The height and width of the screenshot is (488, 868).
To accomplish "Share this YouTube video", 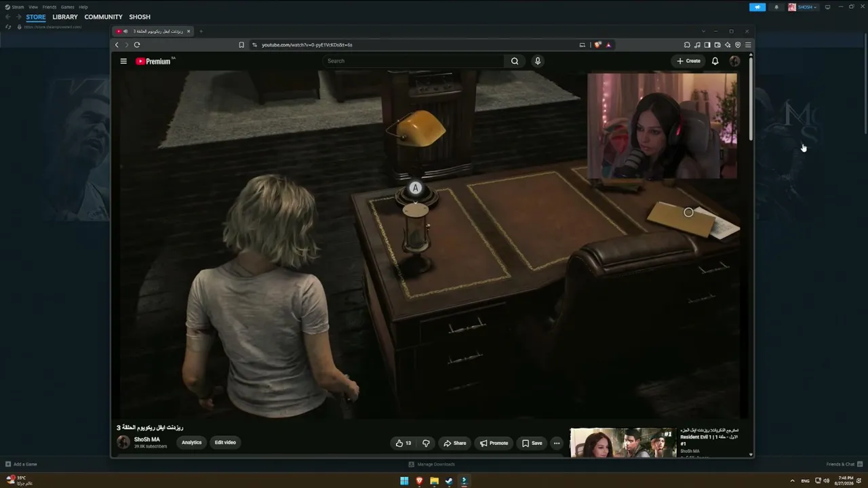I will click(455, 443).
